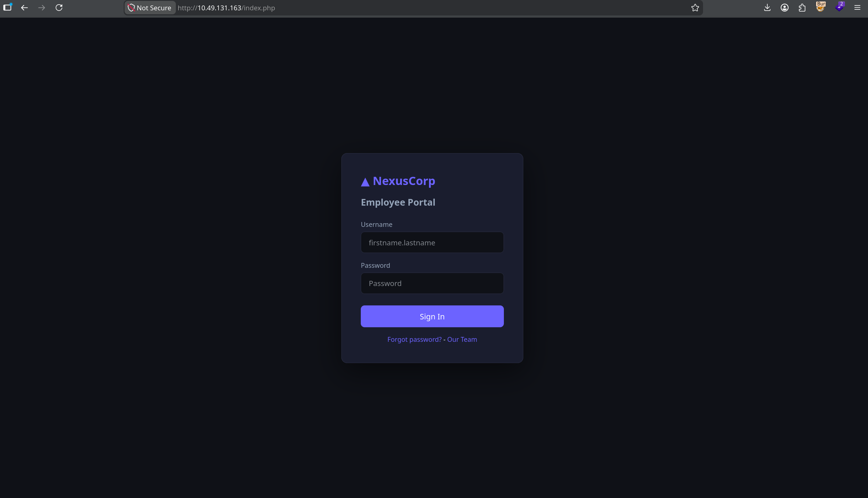Click the browser back arrow
The height and width of the screenshot is (498, 868).
(24, 8)
